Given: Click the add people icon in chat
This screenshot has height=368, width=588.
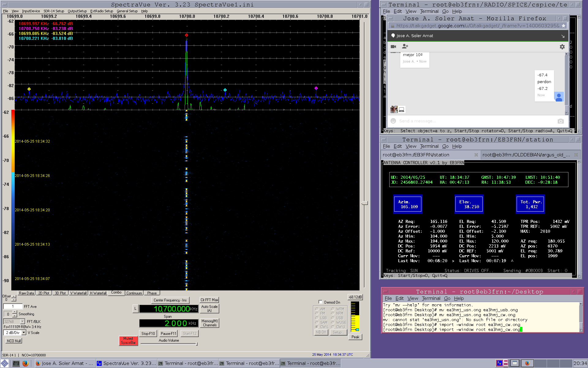Looking at the screenshot, I should tap(405, 46).
